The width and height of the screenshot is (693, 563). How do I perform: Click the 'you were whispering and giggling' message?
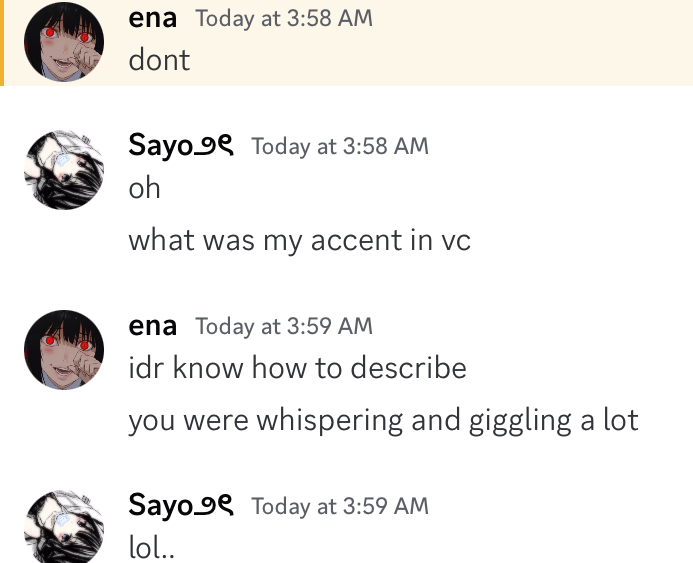pos(383,420)
